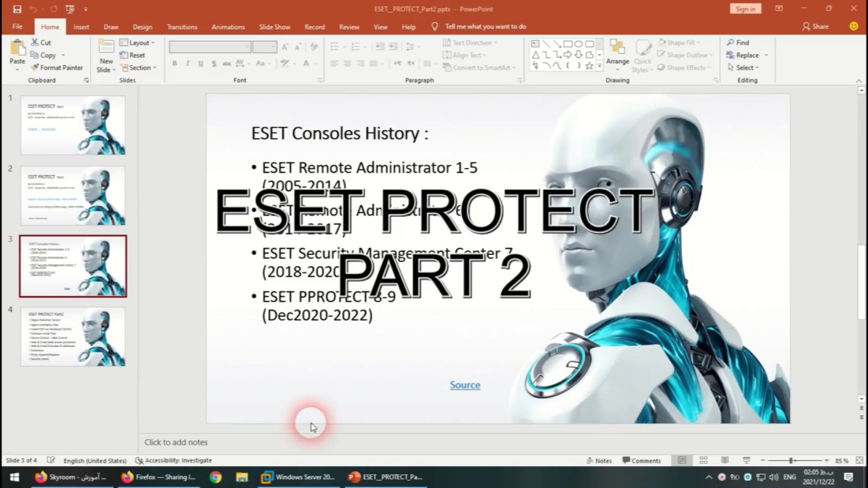
Task: Click the Source hyperlink on slide
Action: tap(465, 385)
